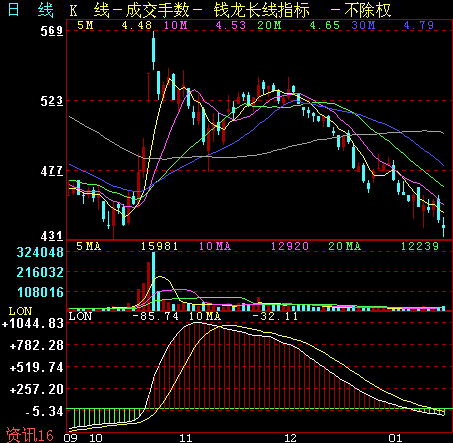Select the yellow LON indicator name label
The image size is (453, 443).
click(20, 311)
